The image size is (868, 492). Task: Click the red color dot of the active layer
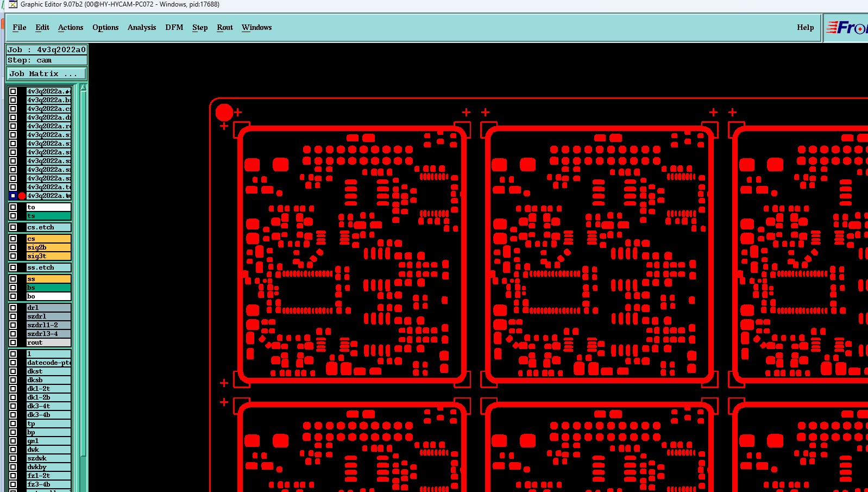(22, 196)
